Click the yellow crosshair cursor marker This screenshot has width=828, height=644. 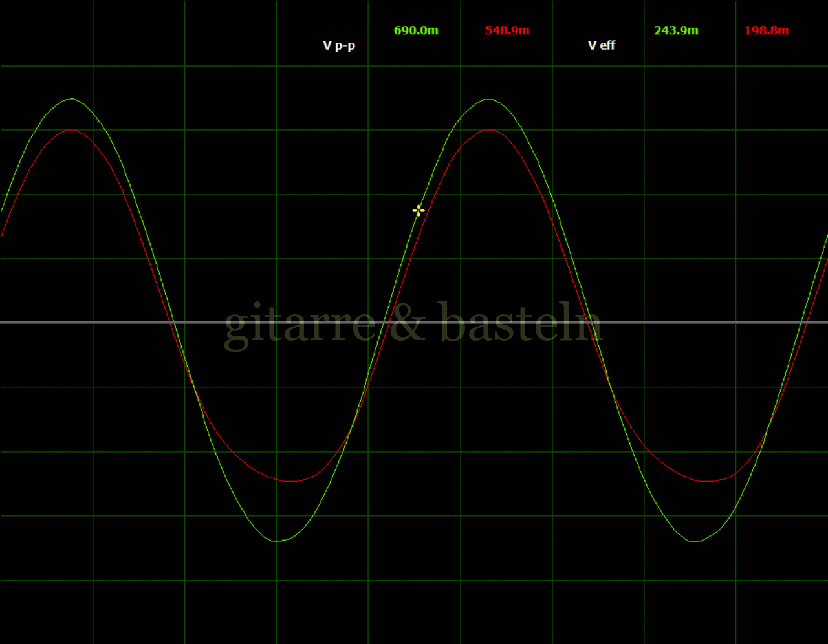[419, 210]
